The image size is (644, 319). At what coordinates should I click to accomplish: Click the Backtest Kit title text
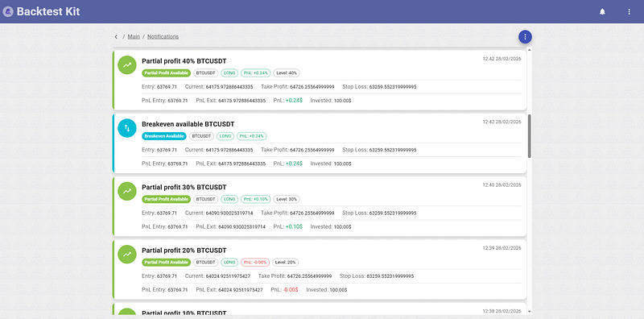[48, 11]
